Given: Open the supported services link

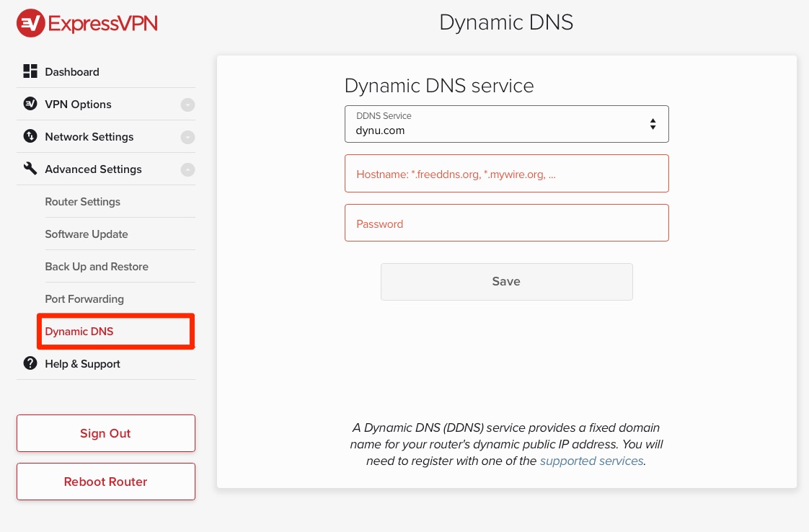Looking at the screenshot, I should tap(591, 461).
